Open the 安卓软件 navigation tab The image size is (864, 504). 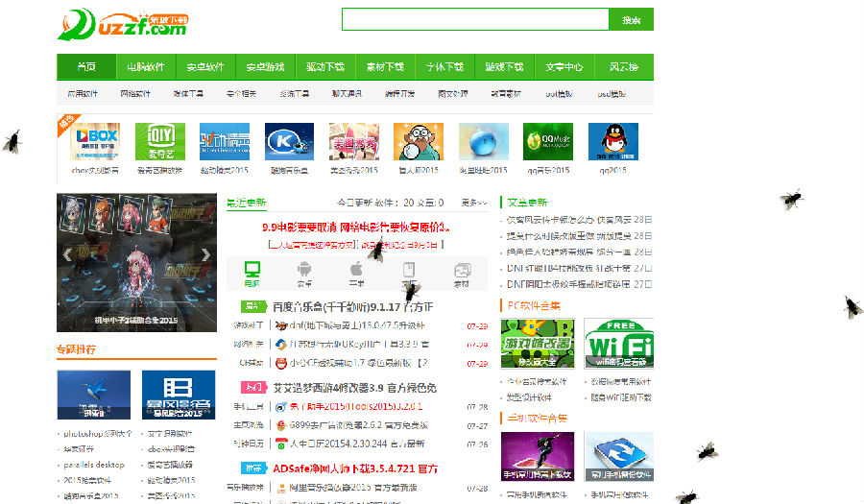point(205,66)
